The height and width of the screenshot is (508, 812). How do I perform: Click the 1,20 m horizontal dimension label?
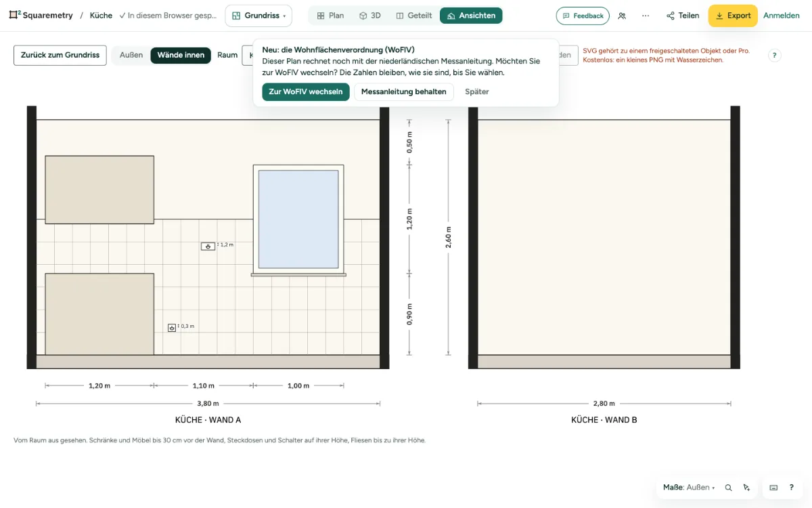click(x=99, y=386)
